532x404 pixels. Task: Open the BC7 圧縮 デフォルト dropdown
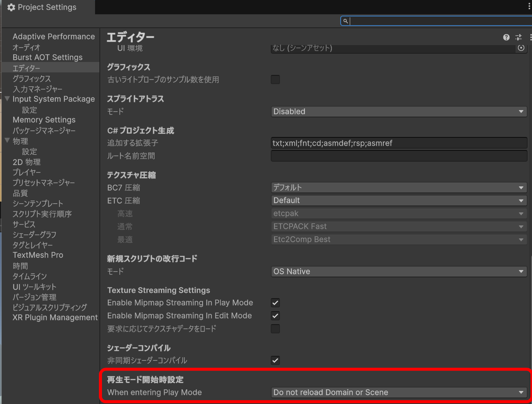[398, 187]
